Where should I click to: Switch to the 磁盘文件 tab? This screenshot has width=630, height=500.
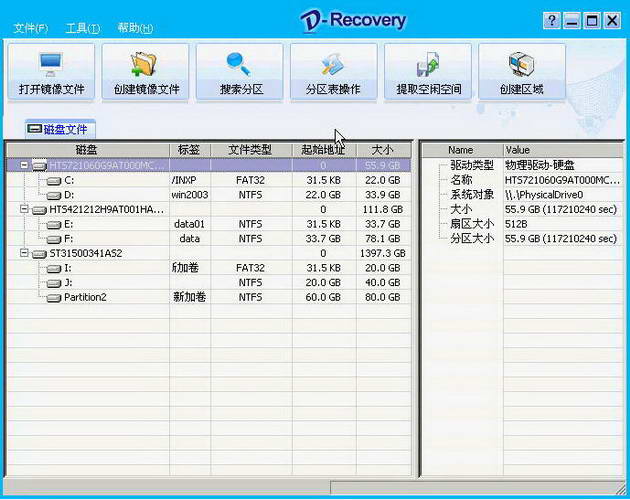tap(60, 129)
